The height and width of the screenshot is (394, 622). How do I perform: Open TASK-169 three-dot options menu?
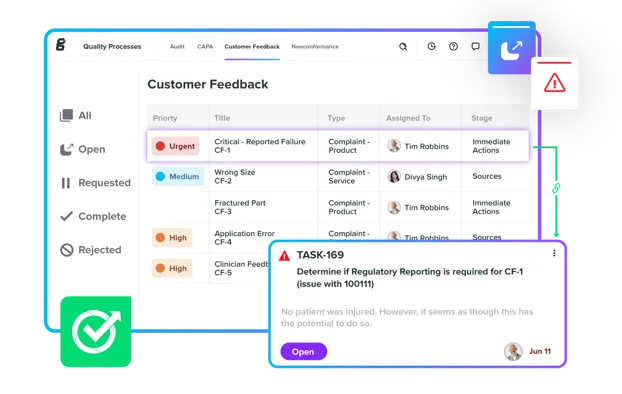(x=554, y=253)
